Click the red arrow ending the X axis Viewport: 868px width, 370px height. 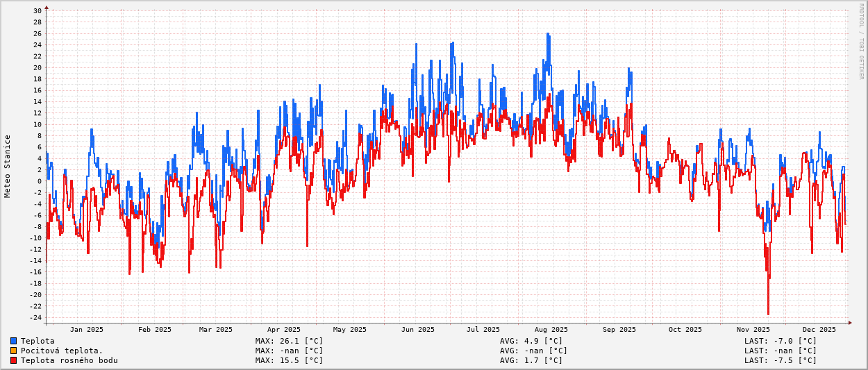pos(849,322)
